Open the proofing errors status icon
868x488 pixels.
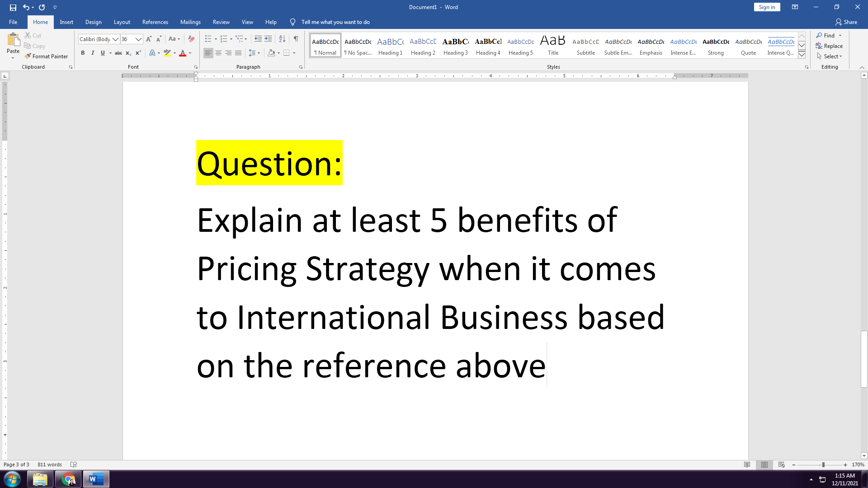click(x=74, y=465)
